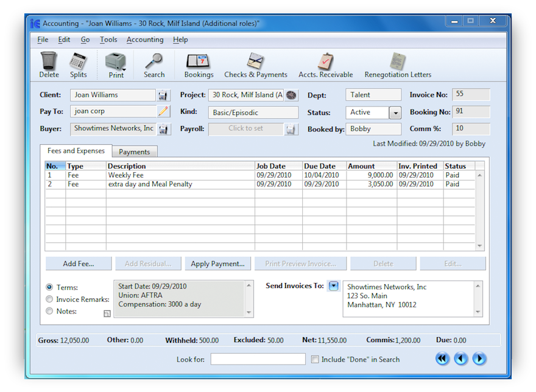The height and width of the screenshot is (392, 536).
Task: Click the application icon in title bar
Action: pos(35,24)
